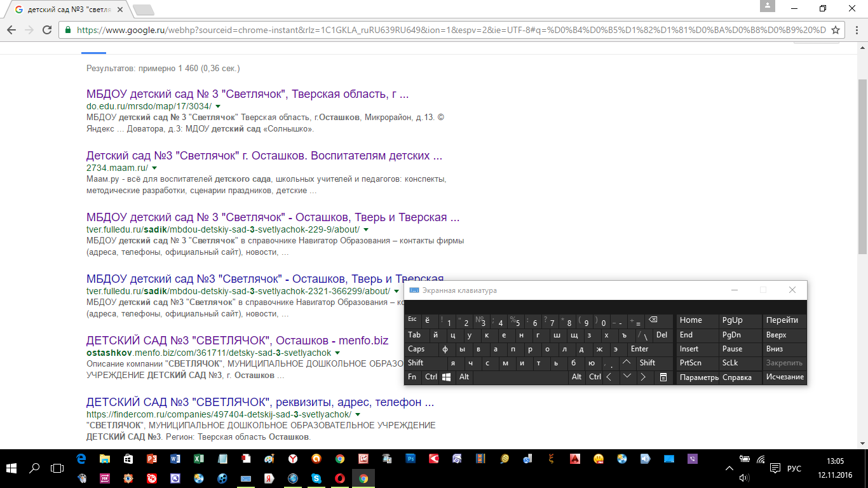The height and width of the screenshot is (488, 868).
Task: Toggle the left Ctrl key next to Fn
Action: click(x=431, y=377)
